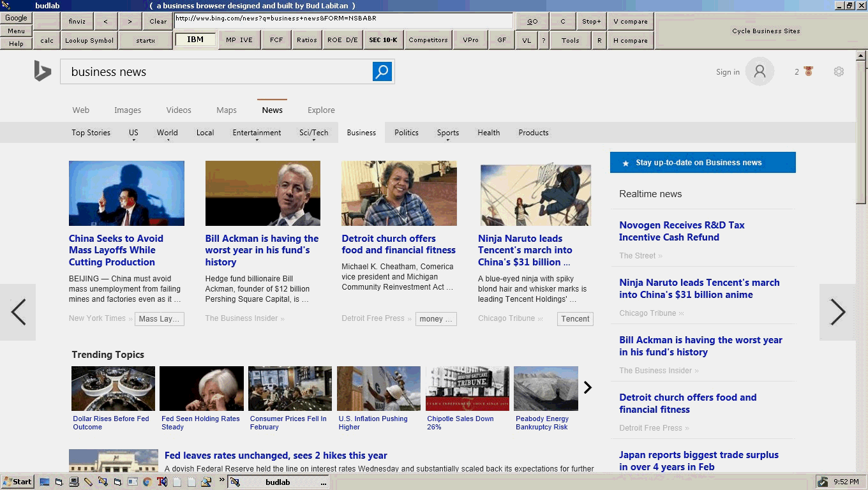Click the Sign in link
Viewport: 868px width, 490px height.
[x=728, y=72]
